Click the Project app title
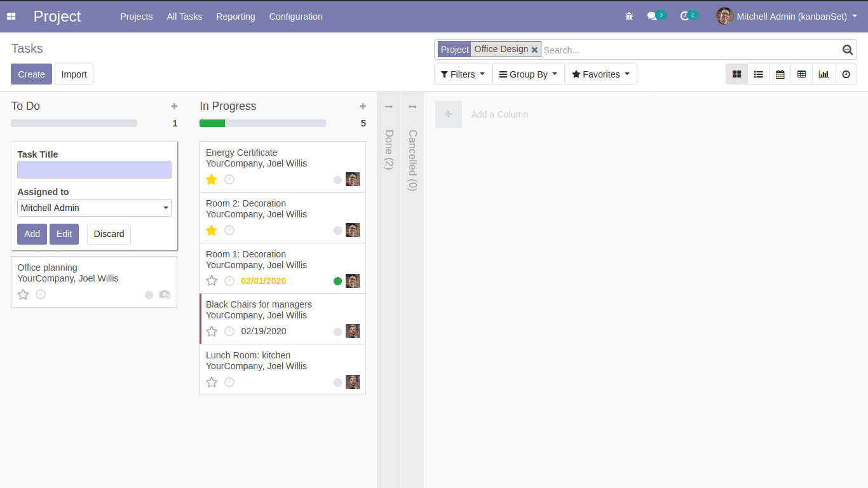The image size is (868, 488). 57,17
